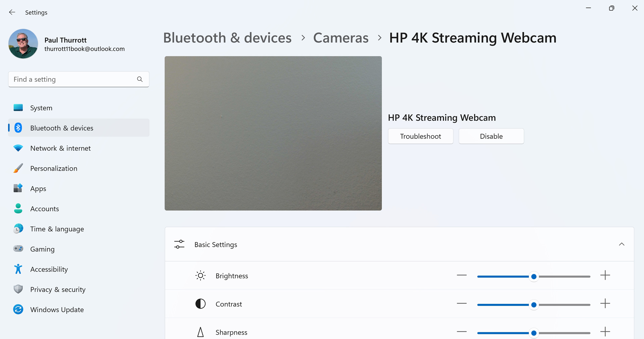Decrease Brightness with minus button

[x=462, y=275]
